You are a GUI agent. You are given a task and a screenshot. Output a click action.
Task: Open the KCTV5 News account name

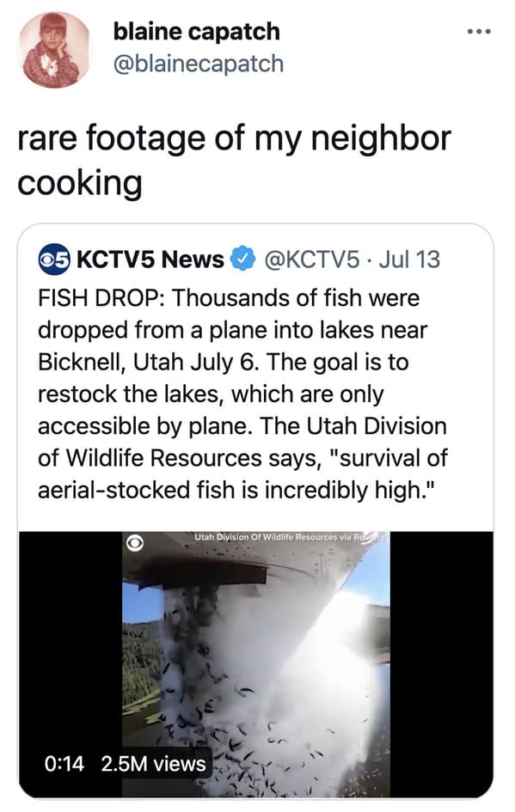(150, 259)
